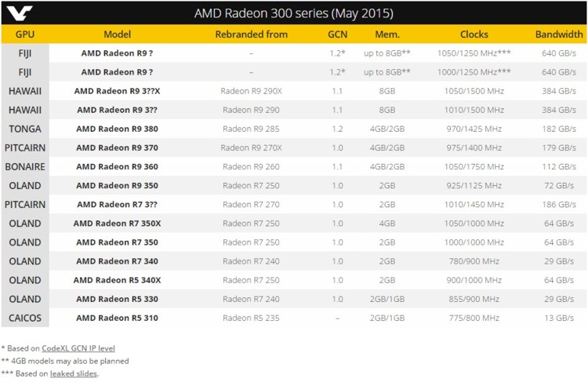Click AMD Radeon R5 340X model cell
The image size is (588, 382).
118,280
